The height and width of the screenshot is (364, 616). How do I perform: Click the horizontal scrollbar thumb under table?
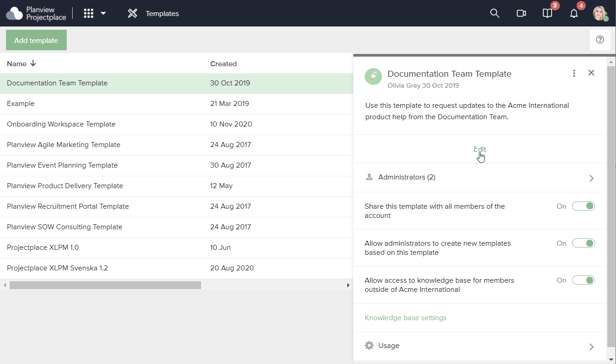(105, 285)
